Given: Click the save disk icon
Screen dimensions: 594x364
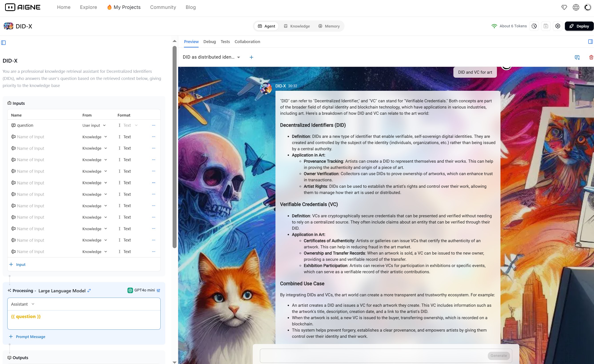Looking at the screenshot, I should click(x=546, y=26).
